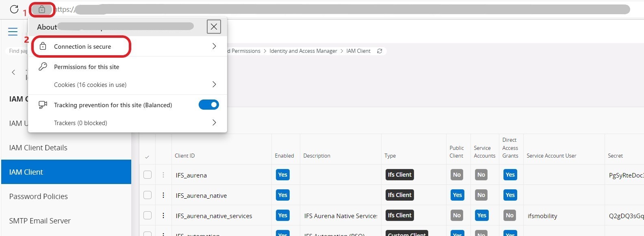The image size is (644, 236).
Task: Select the IFS_aurena_native row checkbox
Action: click(x=147, y=195)
